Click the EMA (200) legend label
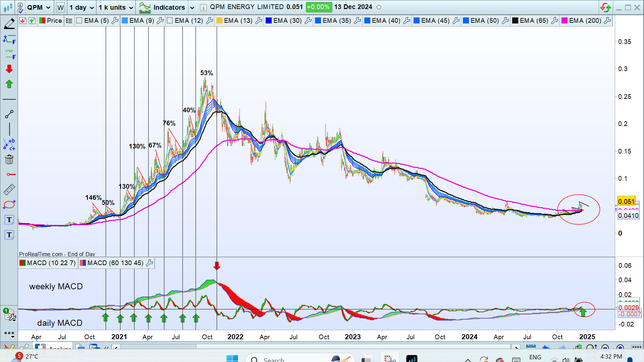This screenshot has width=644, height=362. click(x=585, y=21)
